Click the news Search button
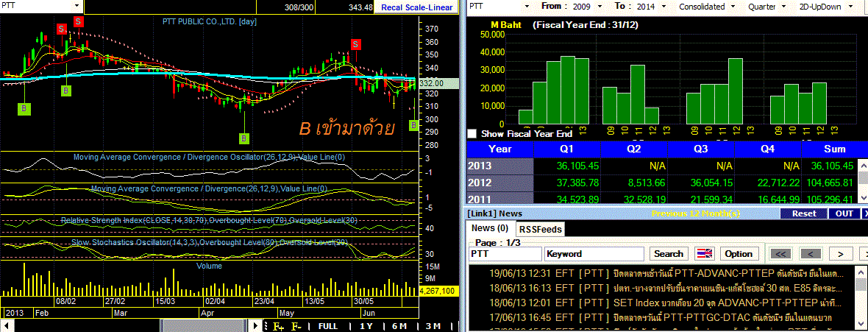 669,254
